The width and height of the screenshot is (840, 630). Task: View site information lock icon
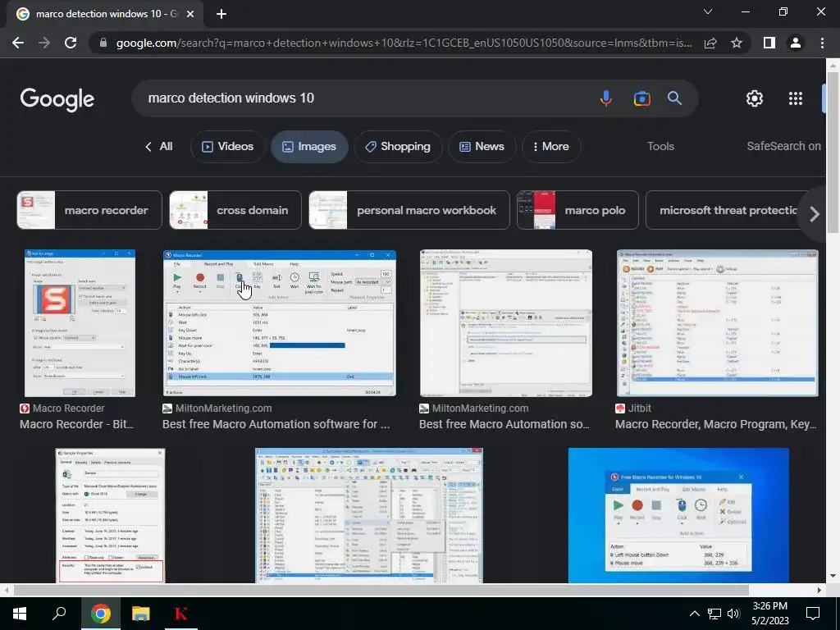pyautogui.click(x=103, y=43)
